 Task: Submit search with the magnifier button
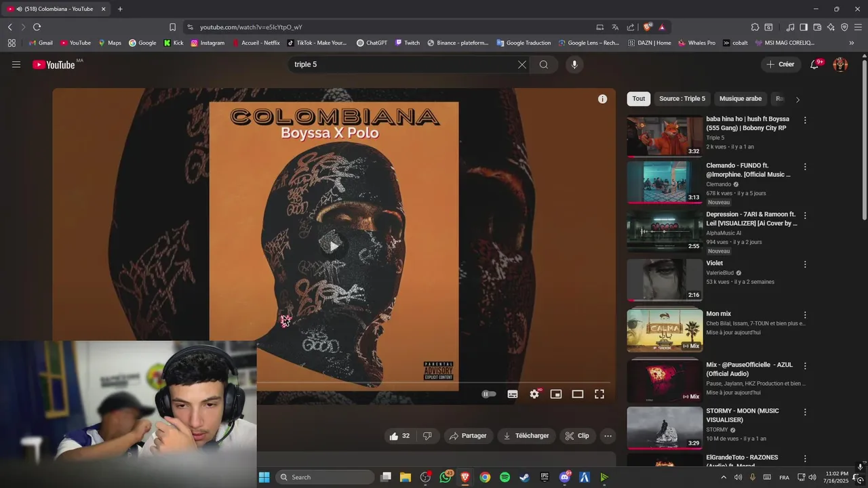(x=544, y=64)
